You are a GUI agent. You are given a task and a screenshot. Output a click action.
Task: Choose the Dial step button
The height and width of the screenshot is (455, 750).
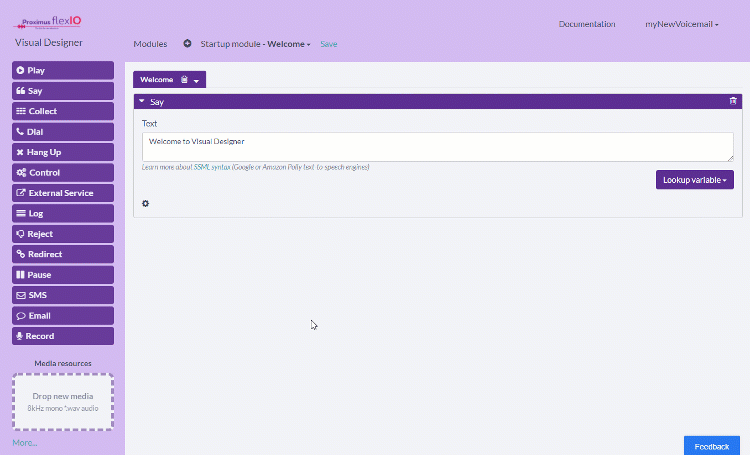[x=63, y=132]
